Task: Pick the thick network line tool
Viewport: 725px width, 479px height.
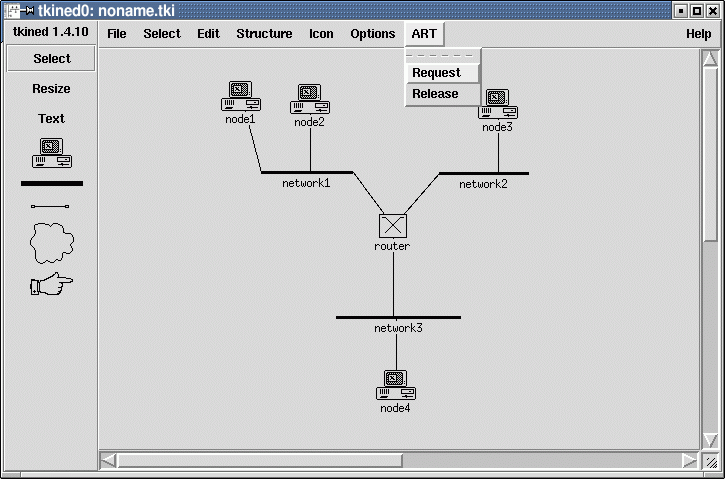Action: pyautogui.click(x=51, y=184)
